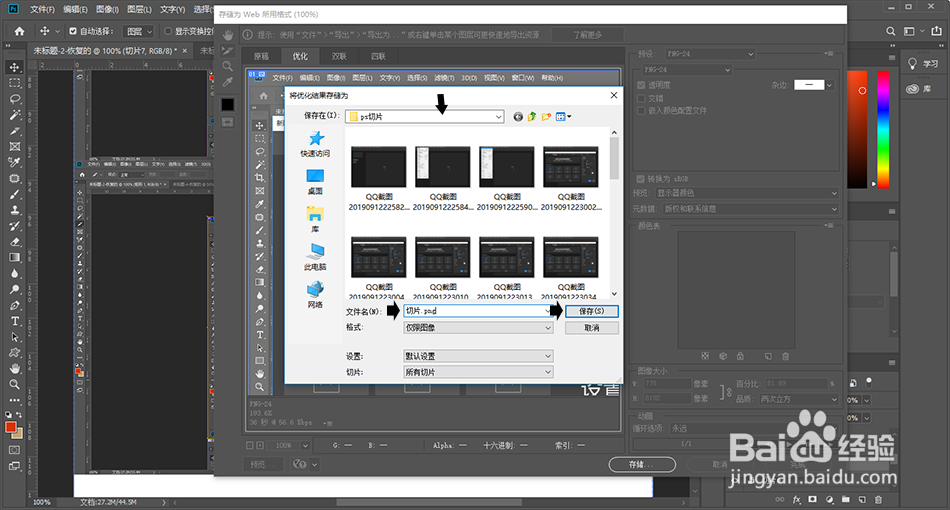Open the Libraries panel cloud icon
Screen dimensions: 950x510
tap(912, 88)
